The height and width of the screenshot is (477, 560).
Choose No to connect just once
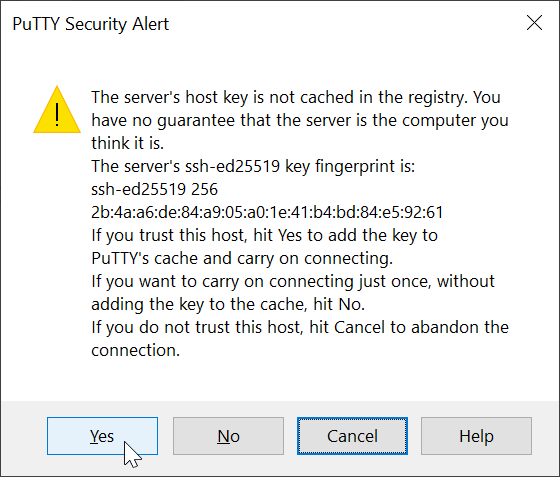228,436
